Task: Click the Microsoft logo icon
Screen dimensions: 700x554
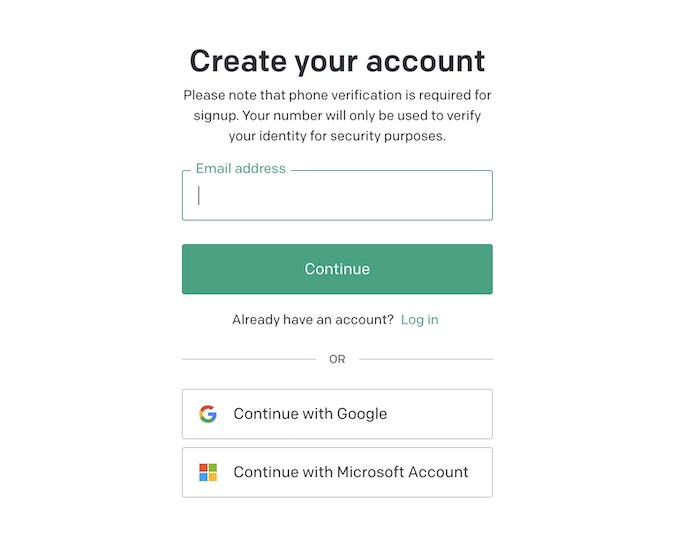Action: pos(208,472)
